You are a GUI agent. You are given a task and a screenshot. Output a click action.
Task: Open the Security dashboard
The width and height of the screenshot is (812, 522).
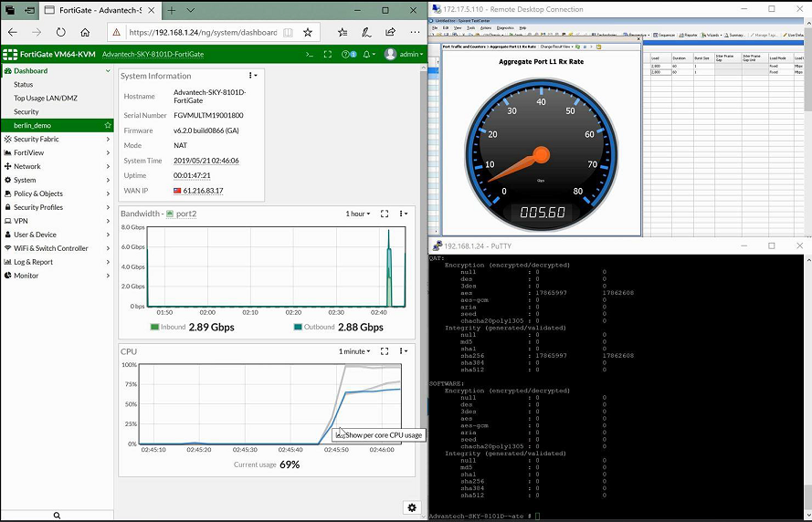click(26, 111)
